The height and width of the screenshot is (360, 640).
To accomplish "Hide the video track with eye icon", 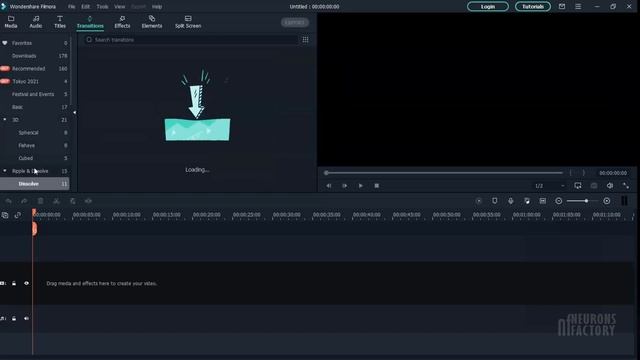I will [x=27, y=283].
